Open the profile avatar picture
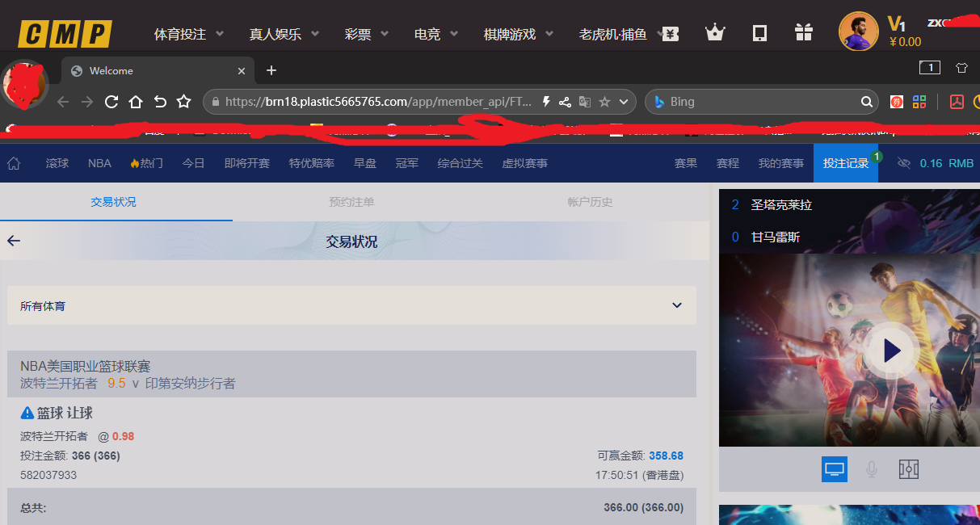Image resolution: width=980 pixels, height=525 pixels. pos(858,31)
